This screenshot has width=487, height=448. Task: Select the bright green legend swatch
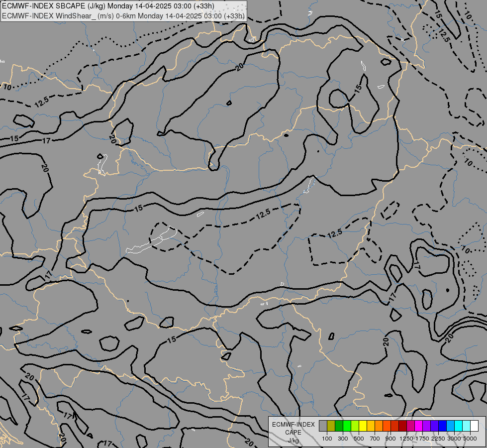coord(347,426)
